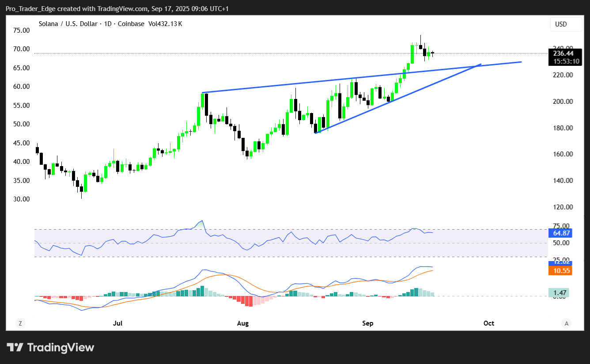Click the 30.00 left scale label
The width and height of the screenshot is (590, 364).
tap(21, 199)
